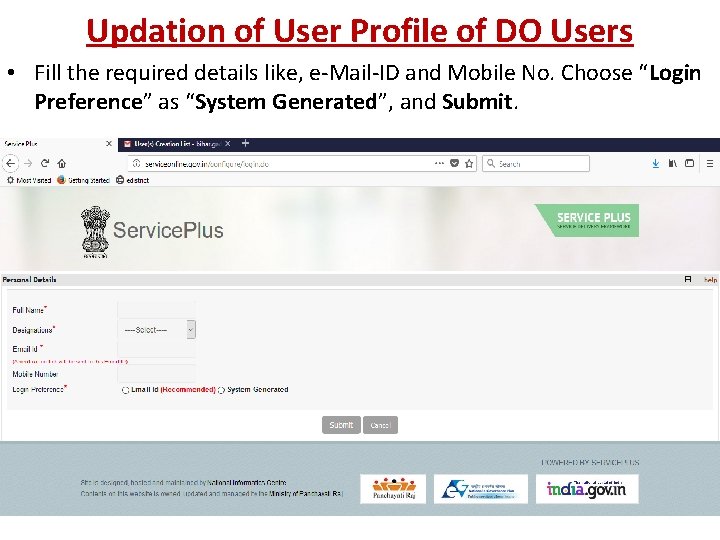
Task: Reload the page with the refresh icon
Action: (x=45, y=163)
